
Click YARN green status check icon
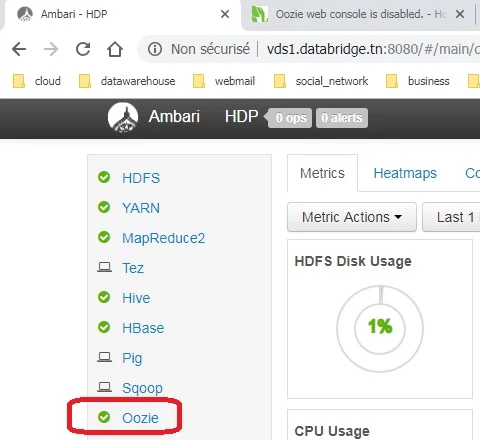pos(104,207)
